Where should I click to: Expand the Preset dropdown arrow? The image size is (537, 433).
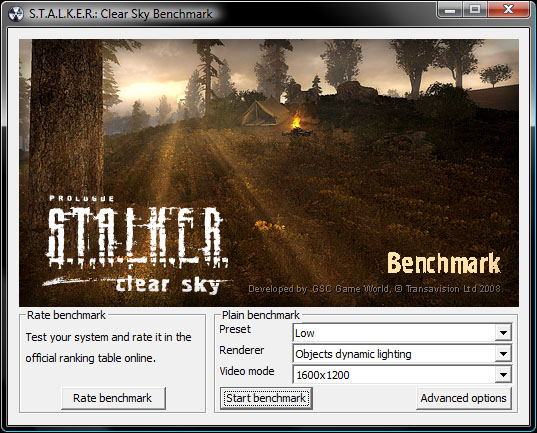point(503,333)
